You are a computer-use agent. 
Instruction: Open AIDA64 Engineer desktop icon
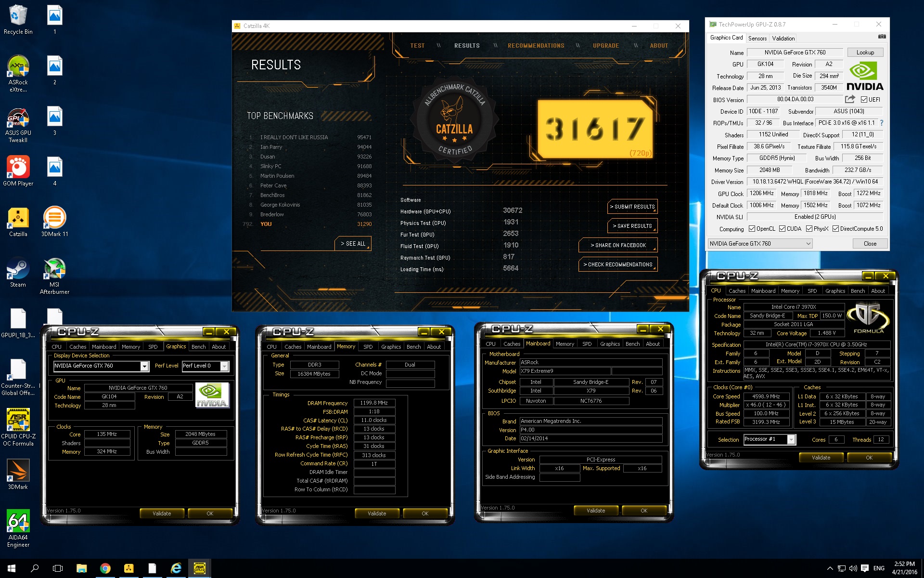coord(18,528)
